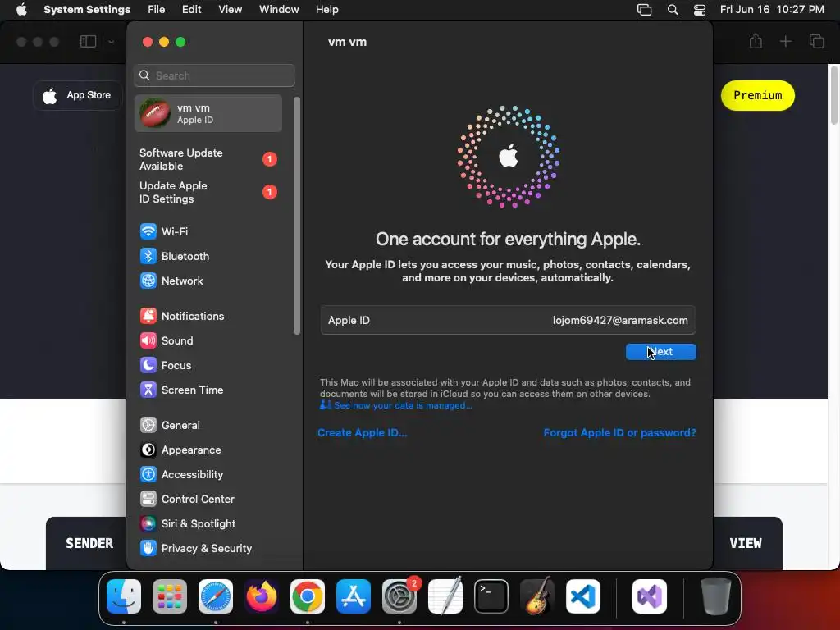Click Stage Manager icon in menu bar
Screen dimensions: 840x630
pos(645,10)
